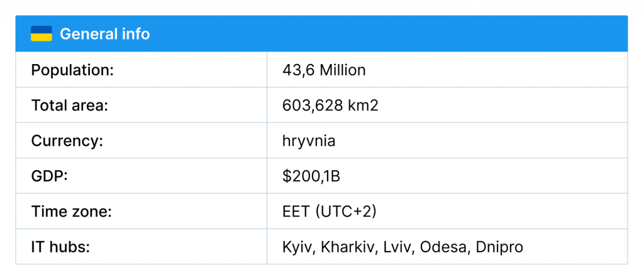This screenshot has width=644, height=280.
Task: Select the Time zone label
Action: pyautogui.click(x=72, y=212)
